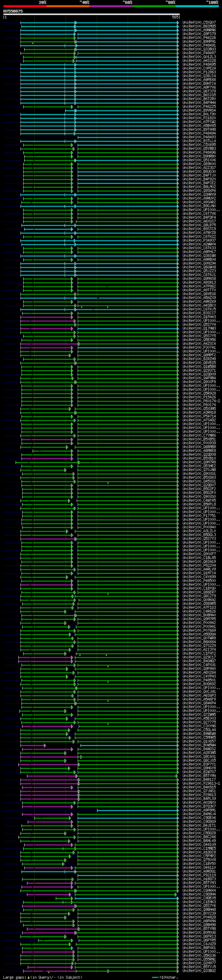Select the UniRef100_Q6T379 label
Image resolution: width=222 pixels, height=980 pixels.
tap(199, 91)
